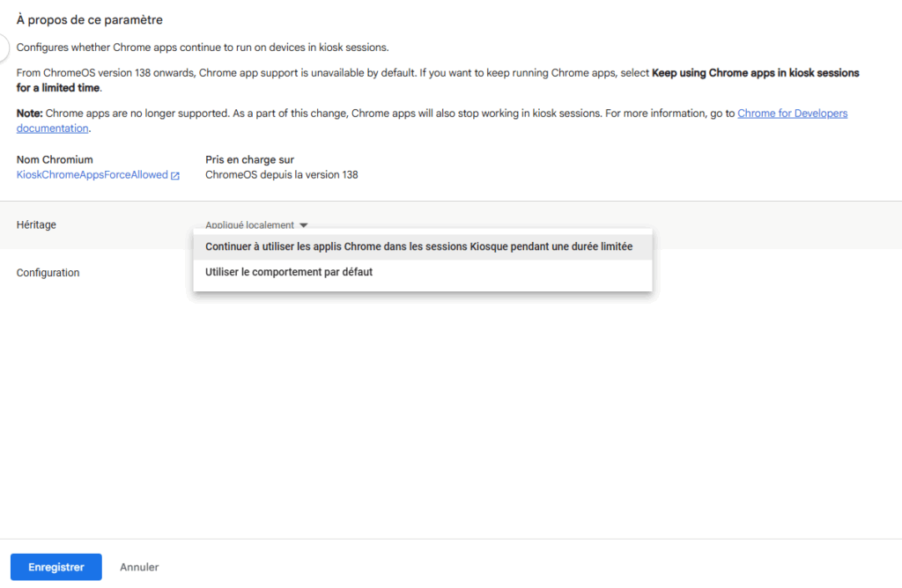The image size is (902, 588).
Task: Click the "Nom Chromium" label
Action: (x=55, y=160)
